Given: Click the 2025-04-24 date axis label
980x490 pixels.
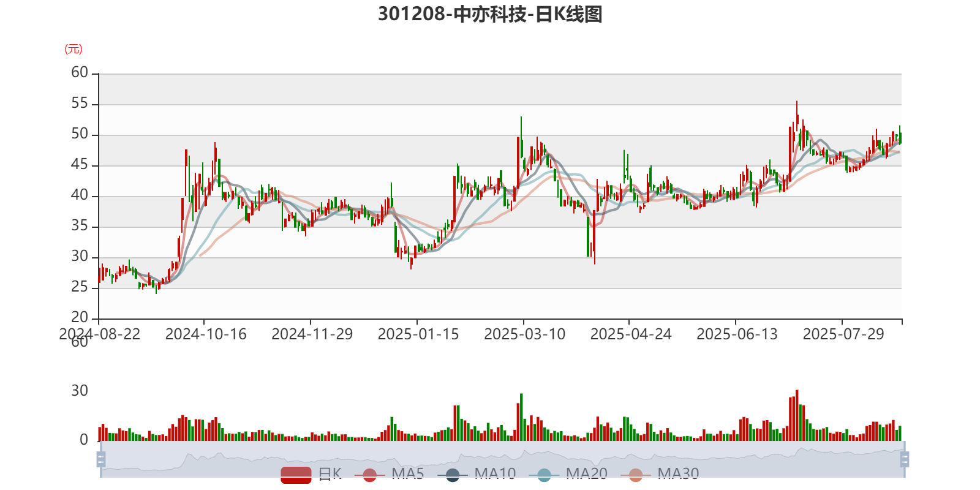Looking at the screenshot, I should click(x=631, y=334).
